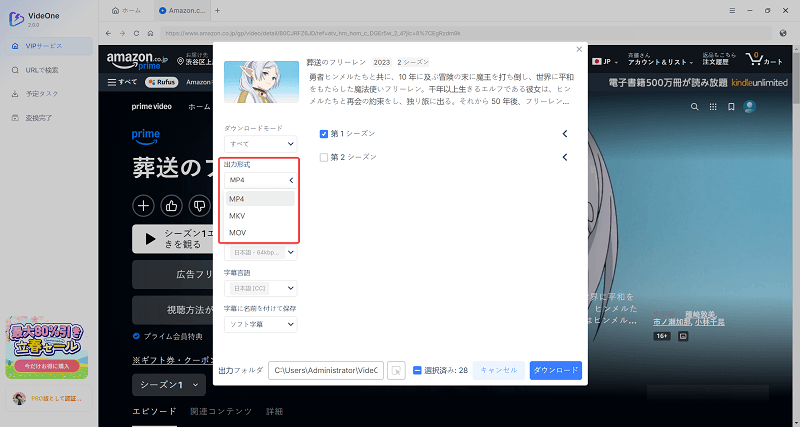This screenshot has width=800, height=427.
Task: Open the すべて hamburger menu on Amazon
Action: [122, 82]
